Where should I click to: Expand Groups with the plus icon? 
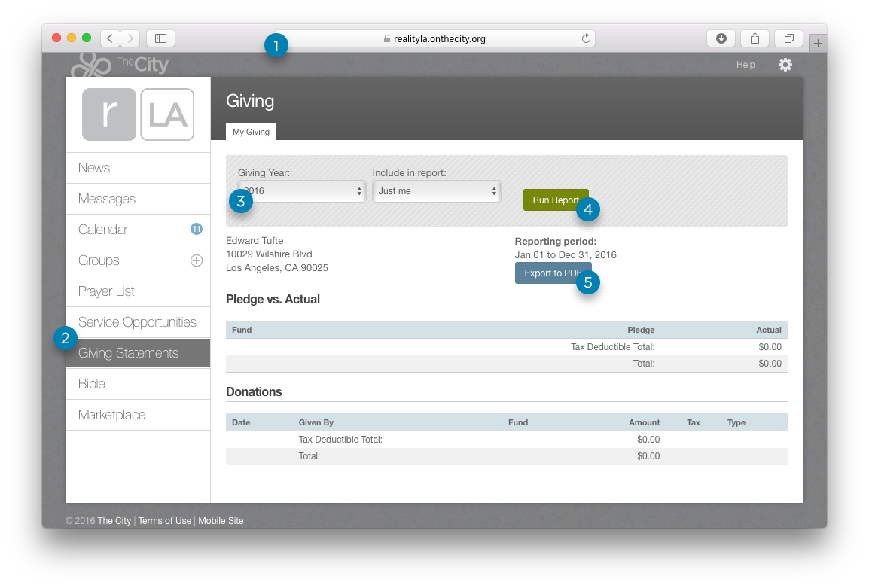(x=196, y=260)
